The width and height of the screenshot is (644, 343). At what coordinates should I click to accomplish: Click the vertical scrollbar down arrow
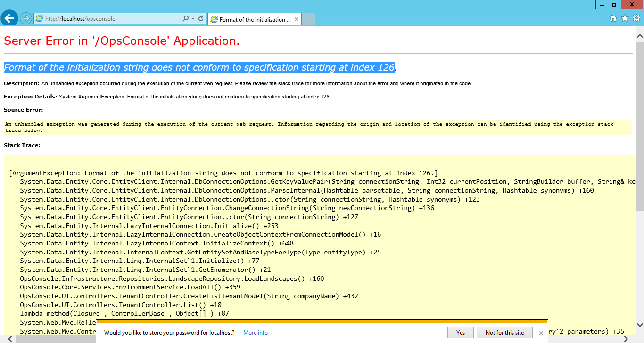[640, 325]
